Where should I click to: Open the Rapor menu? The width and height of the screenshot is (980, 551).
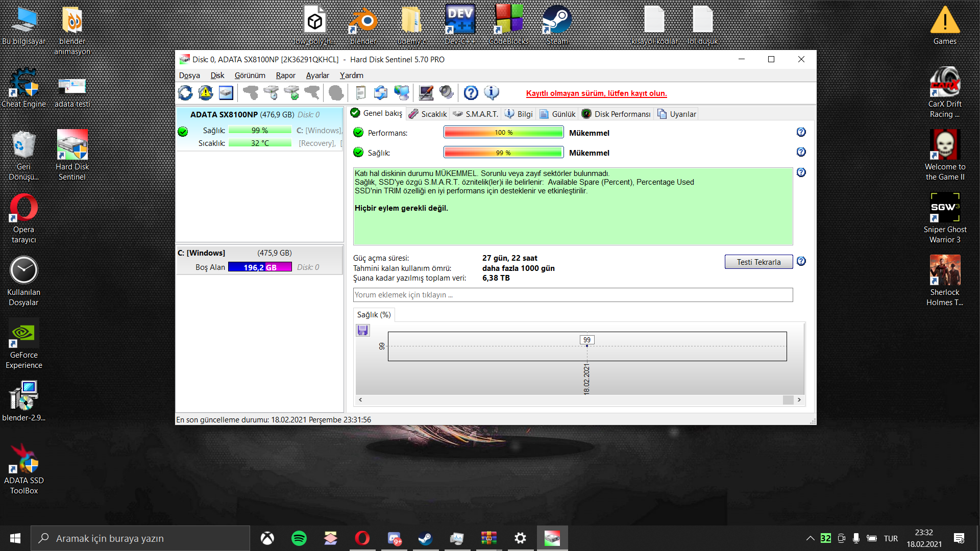pyautogui.click(x=285, y=76)
